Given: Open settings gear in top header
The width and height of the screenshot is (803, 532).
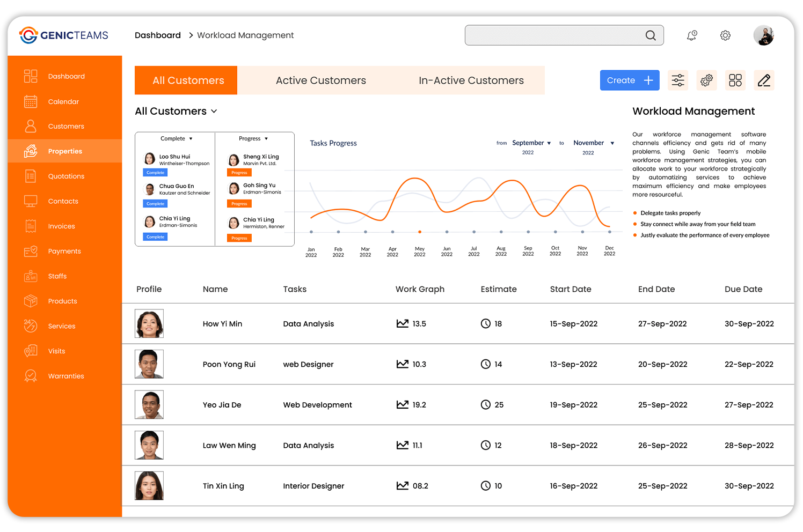Looking at the screenshot, I should click(725, 35).
